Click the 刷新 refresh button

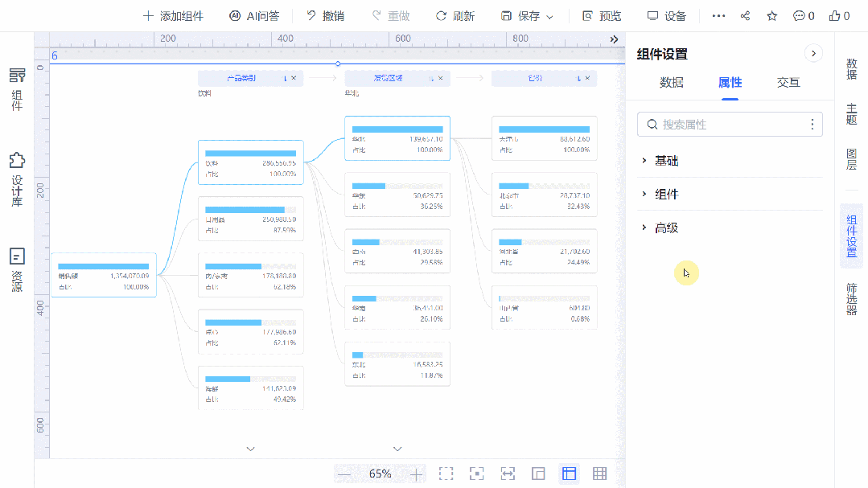[455, 16]
